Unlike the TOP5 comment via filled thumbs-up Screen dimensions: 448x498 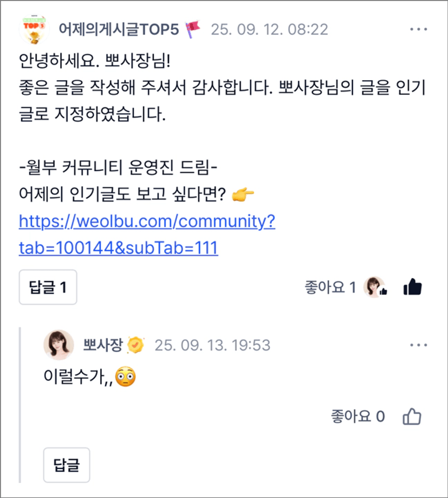[413, 287]
